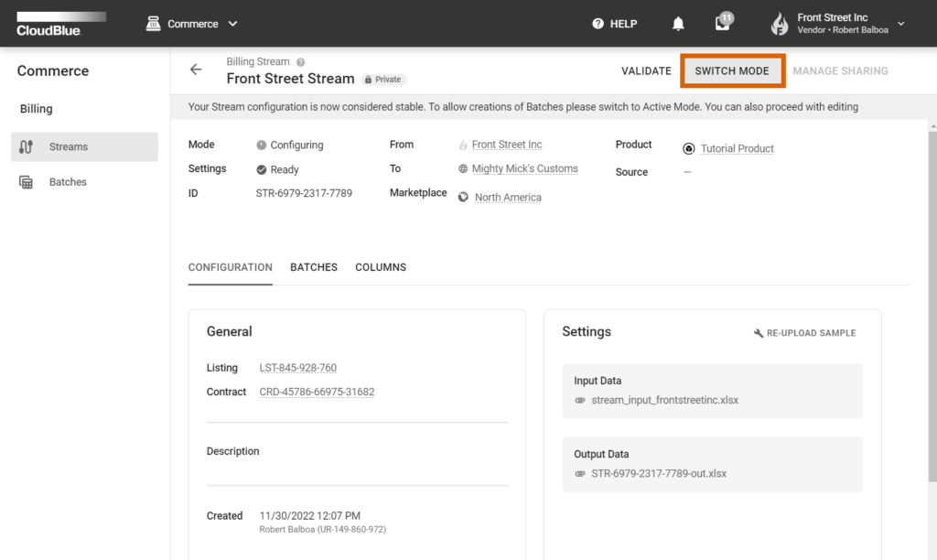937x560 pixels.
Task: Click the MANAGE SHARING button
Action: [840, 71]
